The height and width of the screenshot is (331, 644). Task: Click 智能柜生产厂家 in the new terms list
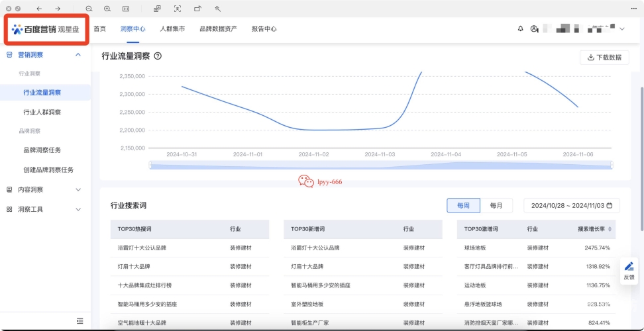pos(309,323)
